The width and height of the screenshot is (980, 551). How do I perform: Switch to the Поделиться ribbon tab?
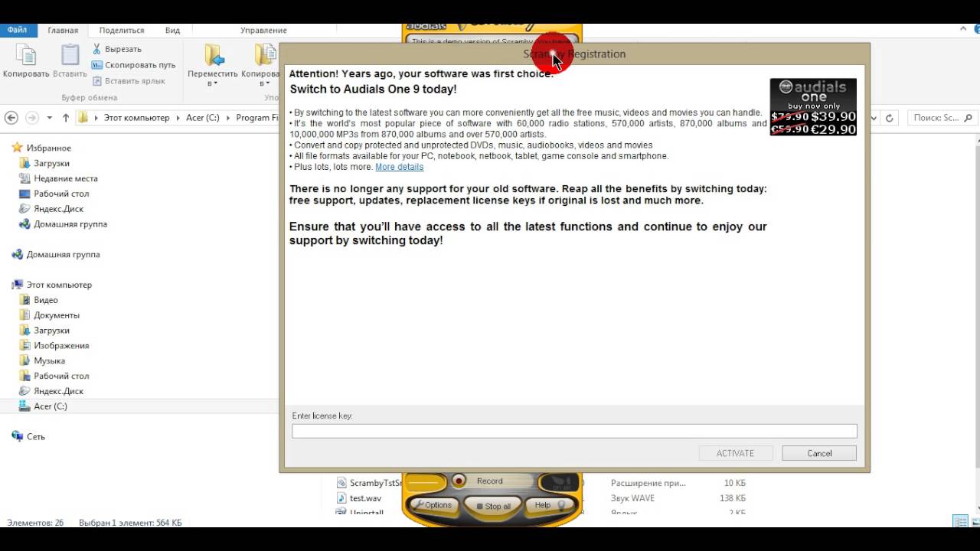click(122, 31)
